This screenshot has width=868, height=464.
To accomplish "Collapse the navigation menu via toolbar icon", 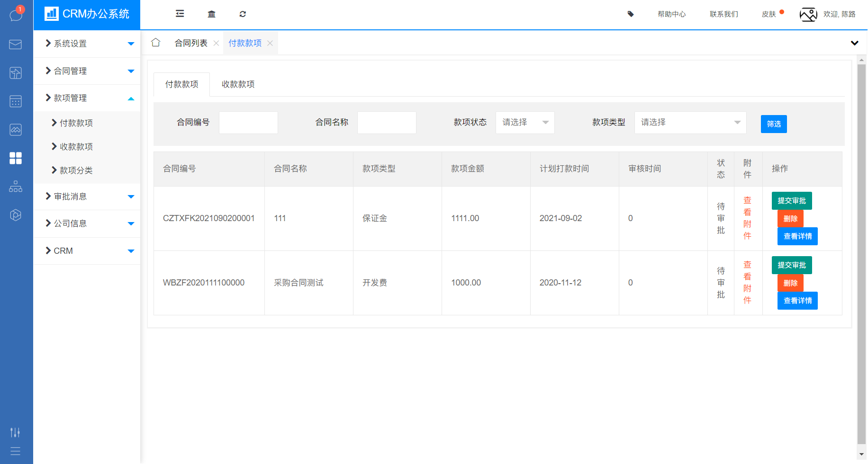I will pyautogui.click(x=180, y=14).
